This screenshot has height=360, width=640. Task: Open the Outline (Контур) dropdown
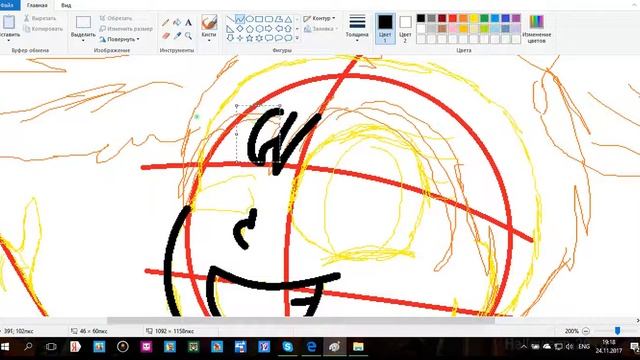[x=319, y=18]
